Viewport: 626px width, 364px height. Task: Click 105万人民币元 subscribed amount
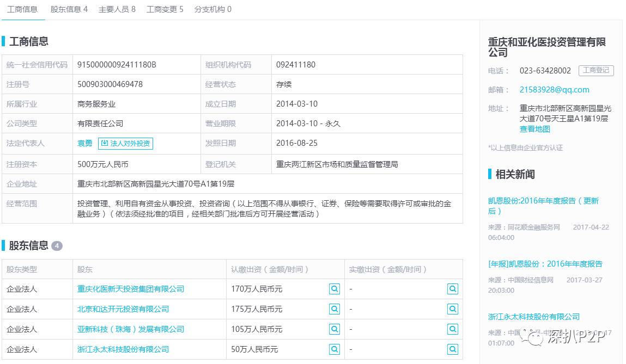pyautogui.click(x=256, y=329)
